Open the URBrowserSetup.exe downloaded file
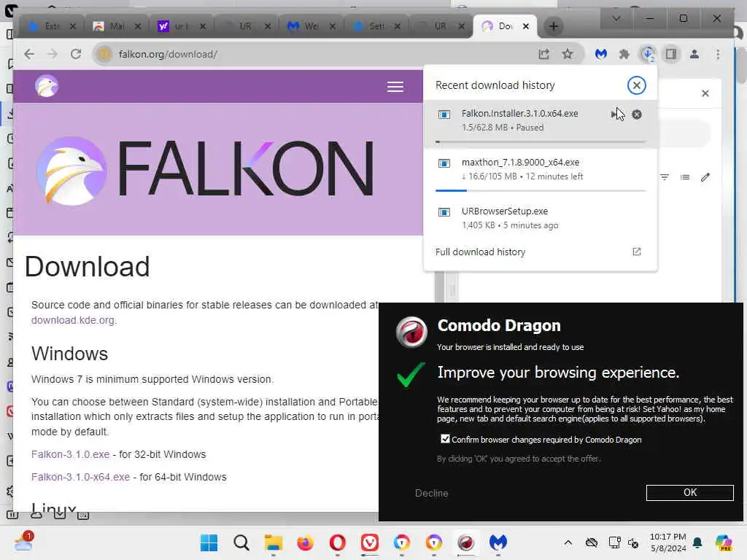The height and width of the screenshot is (560, 747). [x=541, y=217]
